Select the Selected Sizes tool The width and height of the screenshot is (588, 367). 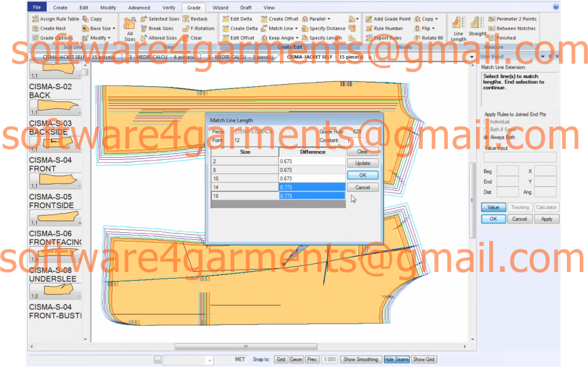tap(160, 19)
